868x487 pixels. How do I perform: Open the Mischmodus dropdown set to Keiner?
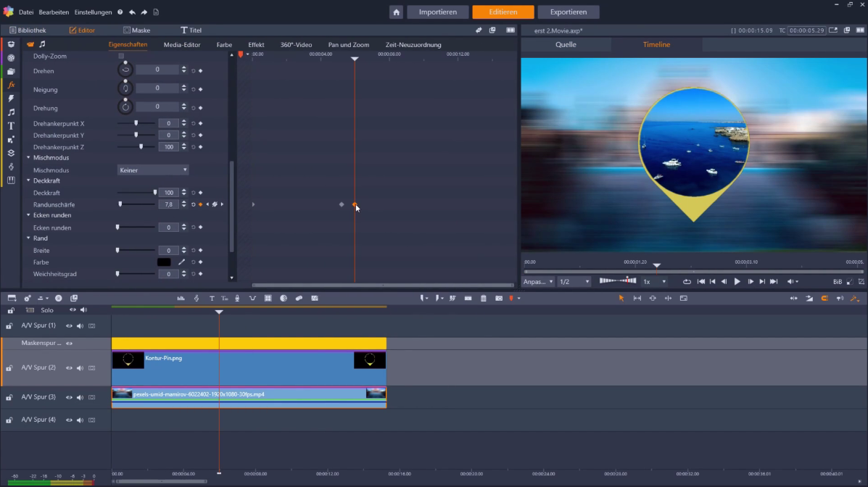click(x=152, y=170)
